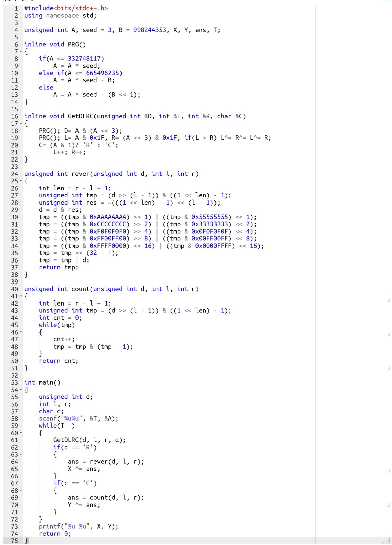Collapse the rever function at line 25
Image resolution: width=392 pixels, height=545 pixels.
[21, 181]
